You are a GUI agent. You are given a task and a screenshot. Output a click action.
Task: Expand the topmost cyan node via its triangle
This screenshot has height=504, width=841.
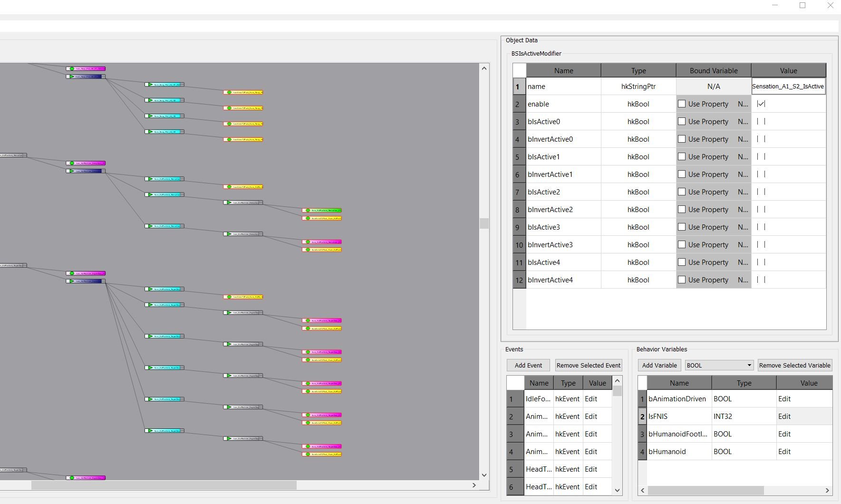point(150,85)
